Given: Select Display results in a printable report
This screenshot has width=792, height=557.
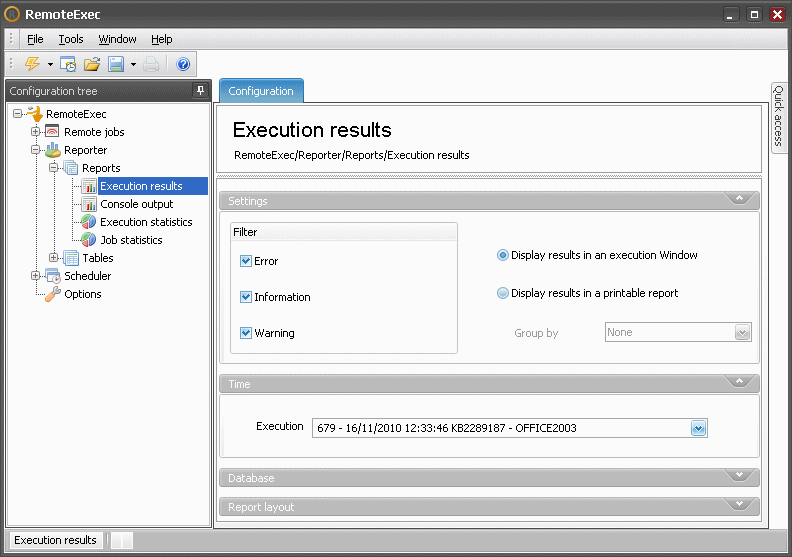Looking at the screenshot, I should pos(503,293).
